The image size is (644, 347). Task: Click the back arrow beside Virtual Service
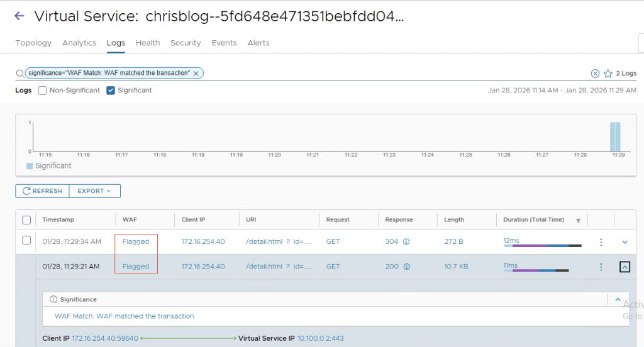pyautogui.click(x=19, y=16)
